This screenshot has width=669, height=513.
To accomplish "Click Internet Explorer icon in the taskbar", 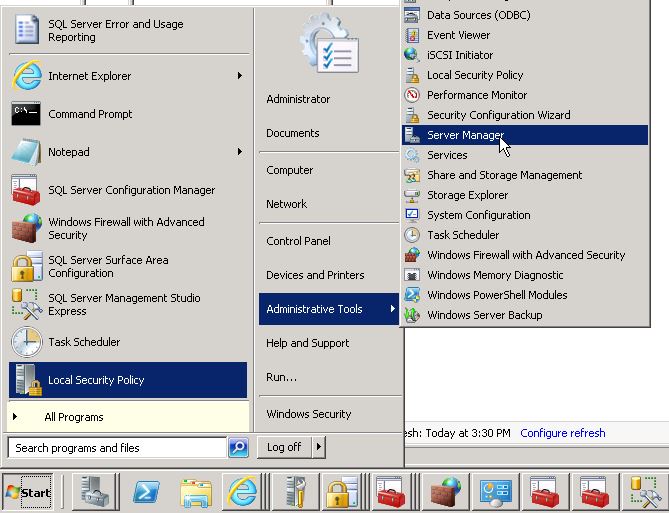I will coord(242,492).
